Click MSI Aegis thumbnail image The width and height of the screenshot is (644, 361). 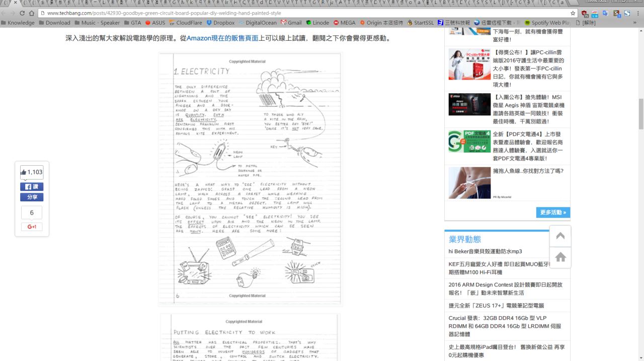tap(469, 104)
